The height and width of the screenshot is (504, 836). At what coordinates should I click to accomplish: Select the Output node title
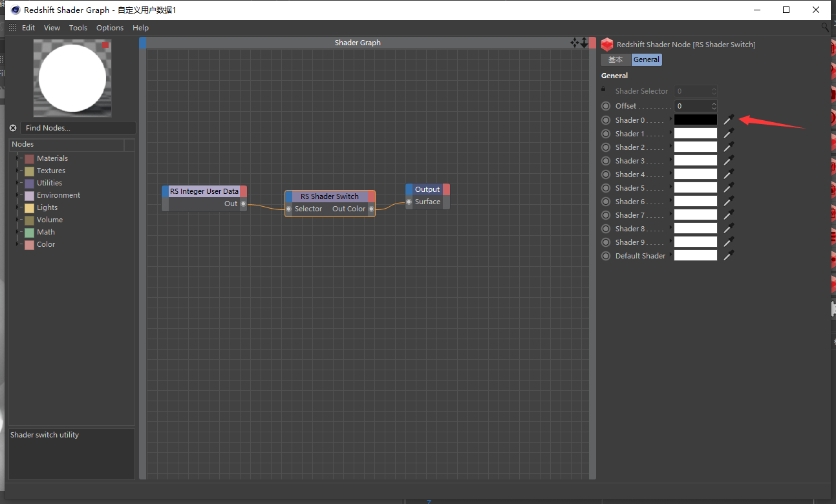point(427,189)
